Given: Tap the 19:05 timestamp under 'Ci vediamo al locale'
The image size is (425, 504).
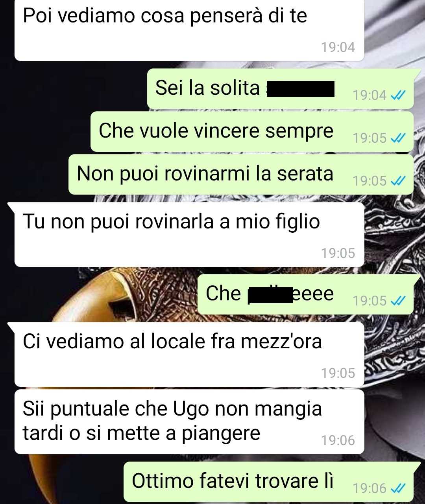Looking at the screenshot, I should [338, 373].
